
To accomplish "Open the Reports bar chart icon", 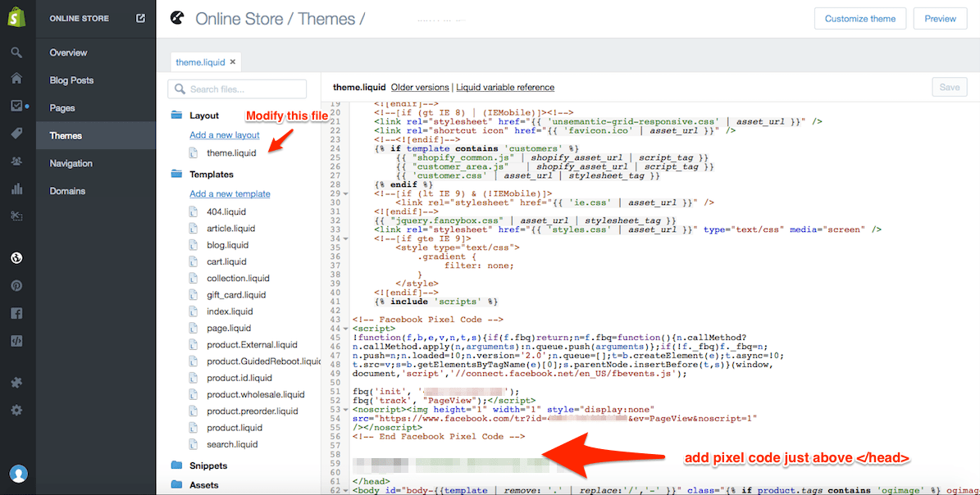I will [17, 188].
